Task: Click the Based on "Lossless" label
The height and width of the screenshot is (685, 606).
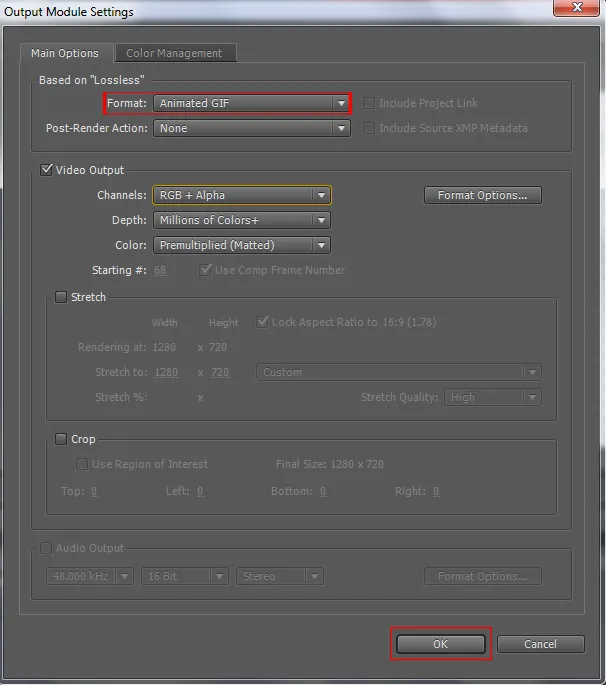Action: (x=92, y=80)
